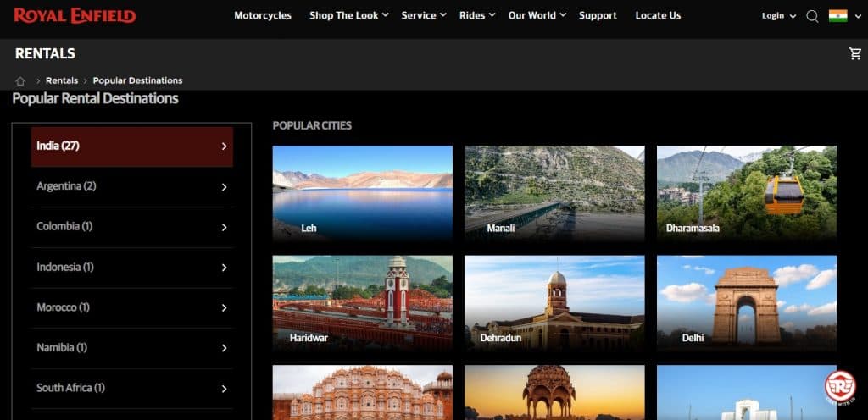Open the Delhi India Gate card
Viewport: 868px width, 420px height.
[746, 302]
